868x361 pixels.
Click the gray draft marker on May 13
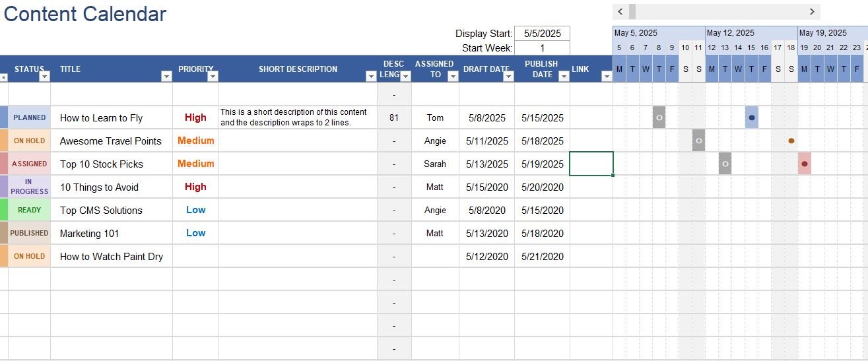(x=725, y=164)
